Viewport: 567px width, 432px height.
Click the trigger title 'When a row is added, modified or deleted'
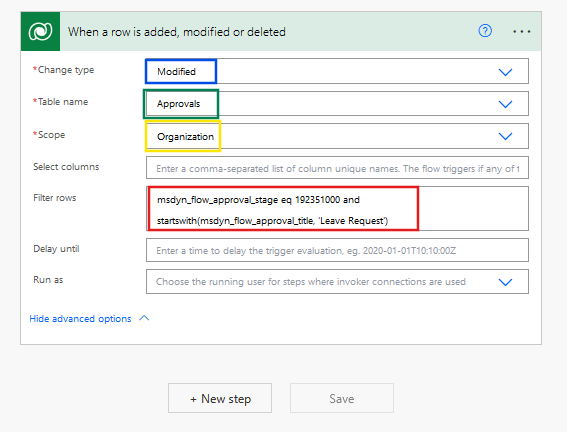pos(177,32)
